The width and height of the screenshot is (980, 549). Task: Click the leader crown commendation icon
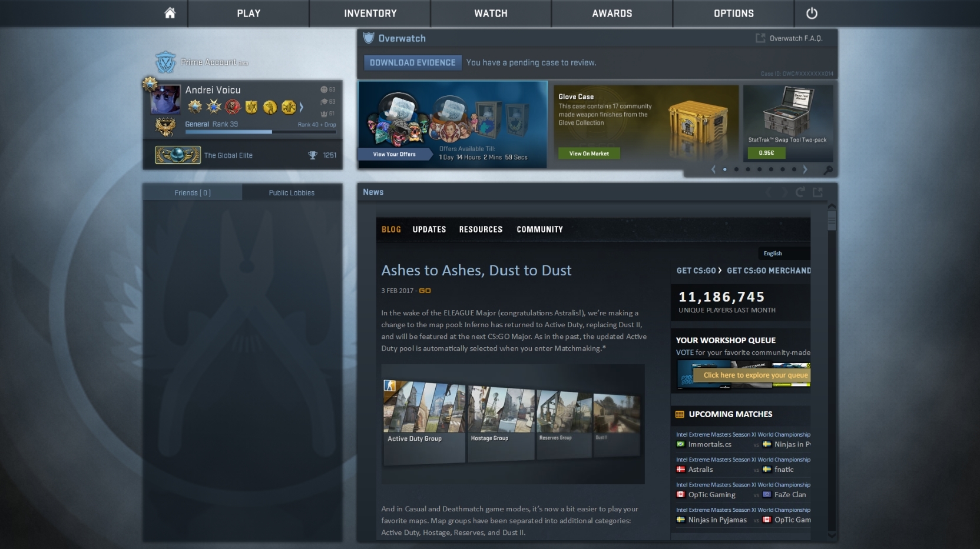point(324,114)
